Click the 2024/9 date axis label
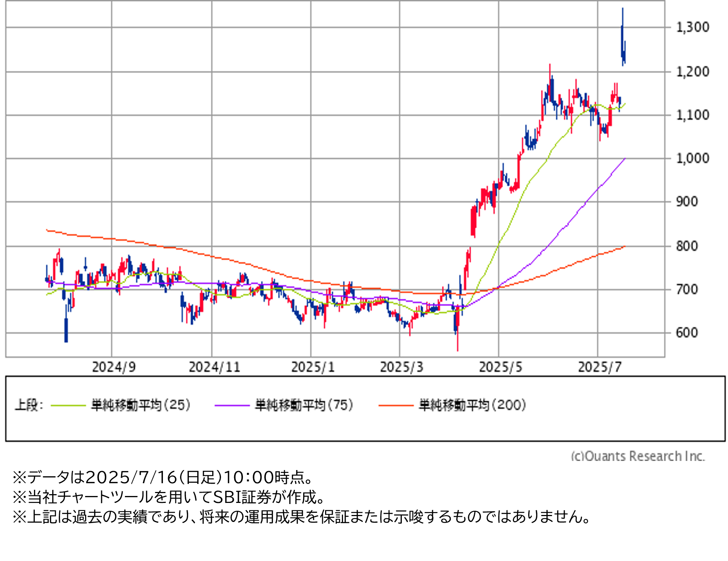 pyautogui.click(x=114, y=367)
